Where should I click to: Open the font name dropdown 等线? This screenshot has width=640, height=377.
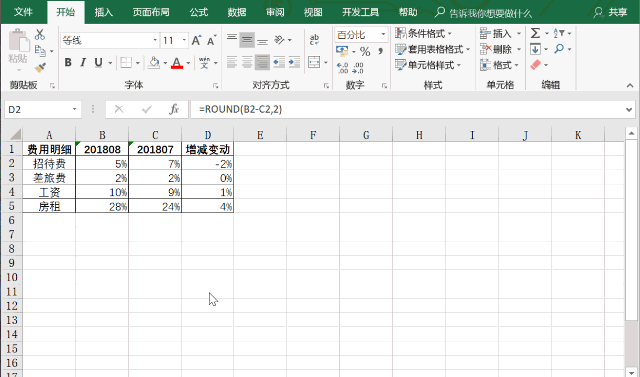pos(155,40)
